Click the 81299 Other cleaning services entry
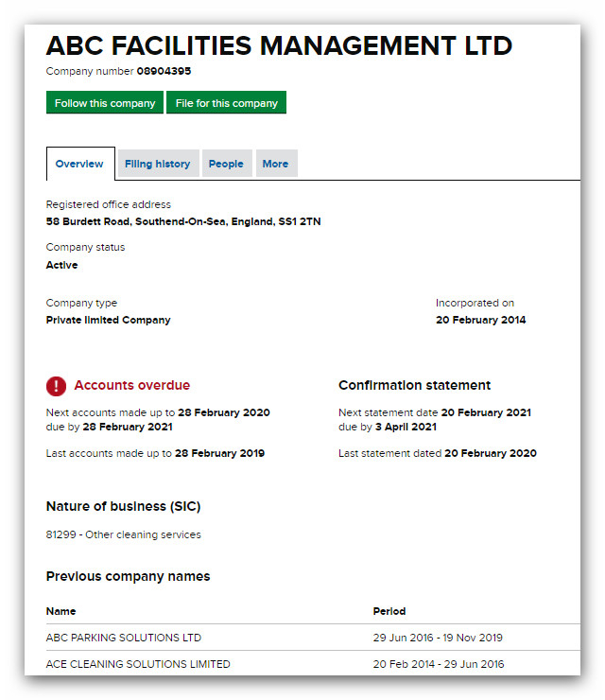This screenshot has width=605, height=700. [123, 534]
